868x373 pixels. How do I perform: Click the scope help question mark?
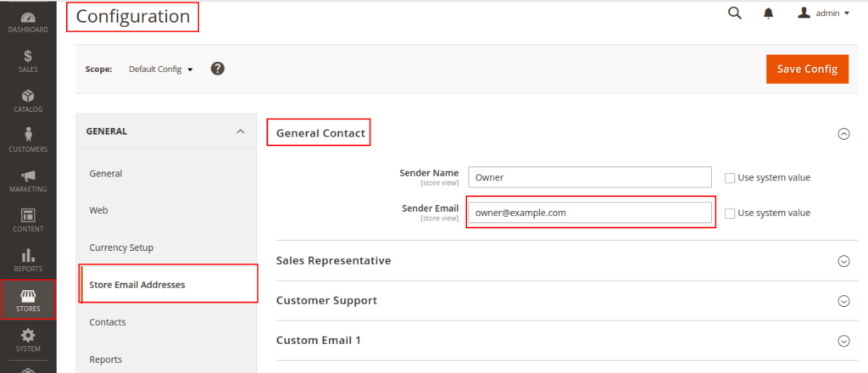(217, 69)
